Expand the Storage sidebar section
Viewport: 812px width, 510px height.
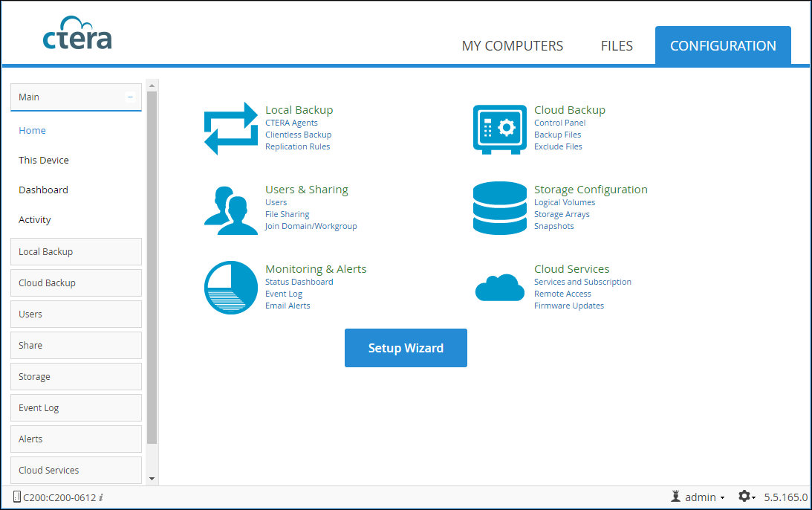pos(76,376)
